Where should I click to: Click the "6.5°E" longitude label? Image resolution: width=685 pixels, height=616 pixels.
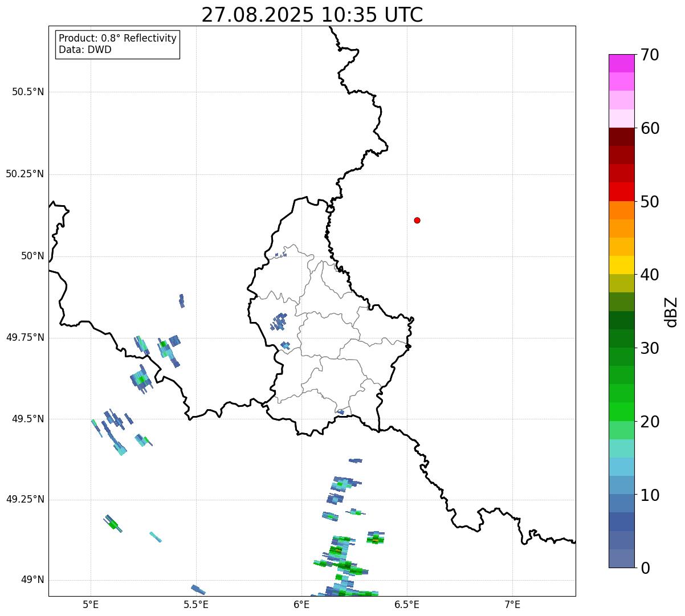point(407,604)
